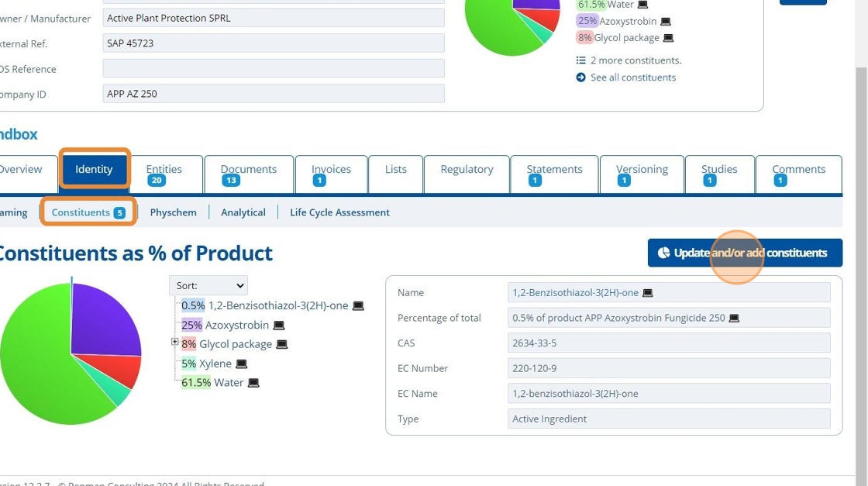Screen dimensions: 868x486
Task: Click laptop icon beside Azoxystrobin in constituents list
Action: click(x=279, y=325)
